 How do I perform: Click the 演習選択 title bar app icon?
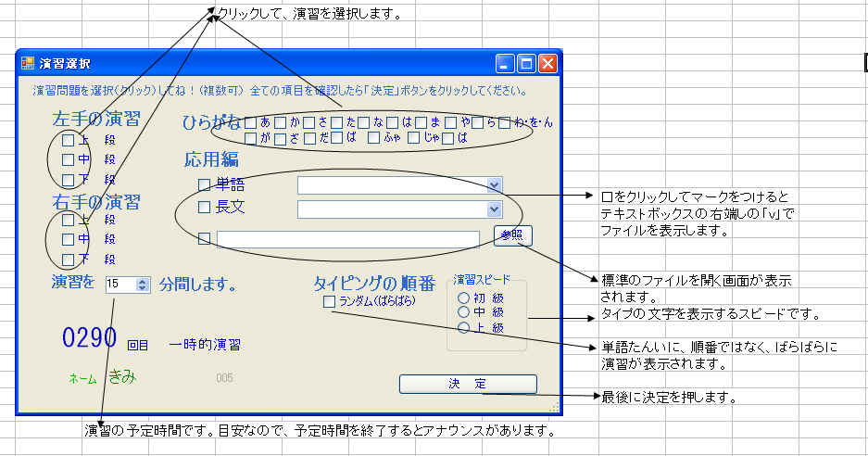coord(28,64)
